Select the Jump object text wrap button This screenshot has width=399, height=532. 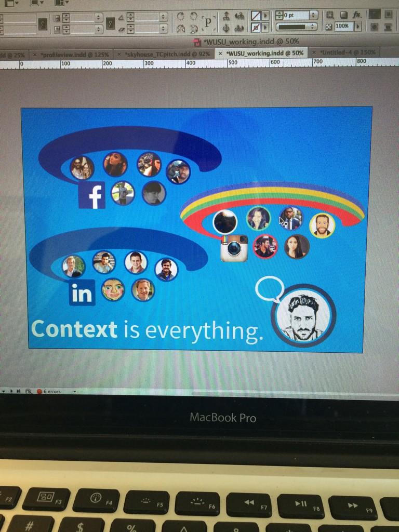pyautogui.click(x=388, y=26)
